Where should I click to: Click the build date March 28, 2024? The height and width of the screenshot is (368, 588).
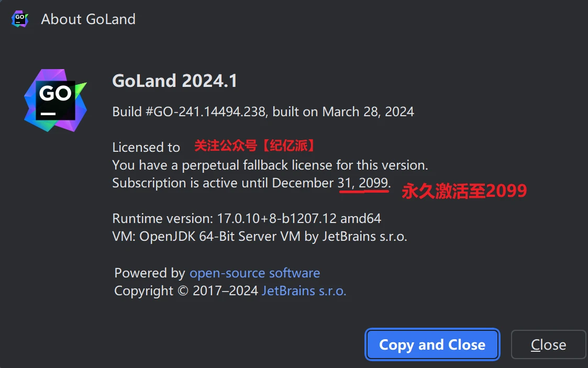pos(368,111)
